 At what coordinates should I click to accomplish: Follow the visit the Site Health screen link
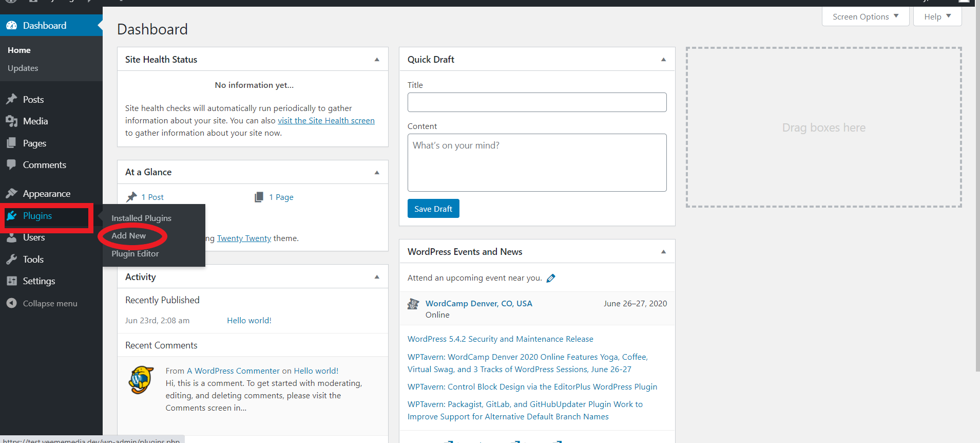[x=326, y=120]
